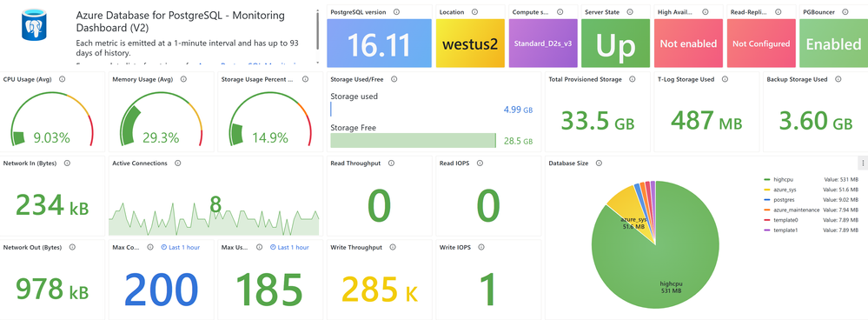This screenshot has width=868, height=320.
Task: Click the 487 MB T-Log storage value
Action: [706, 121]
